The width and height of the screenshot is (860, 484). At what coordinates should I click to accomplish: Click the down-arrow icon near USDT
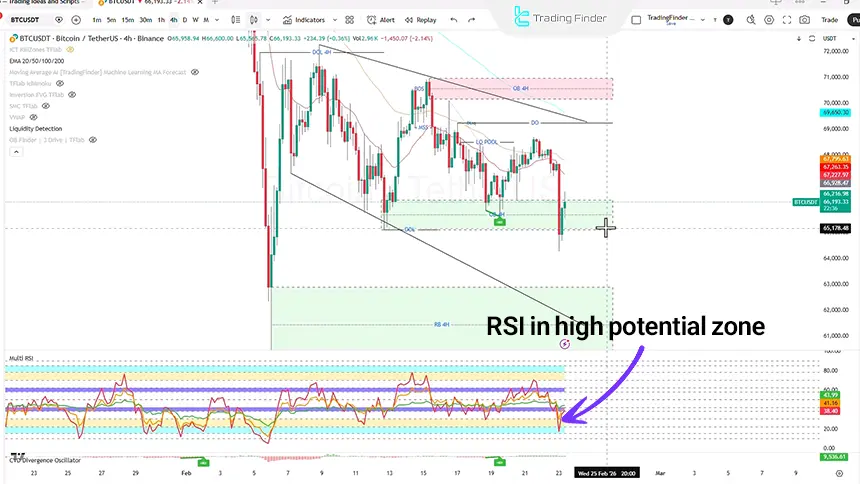(799, 38)
